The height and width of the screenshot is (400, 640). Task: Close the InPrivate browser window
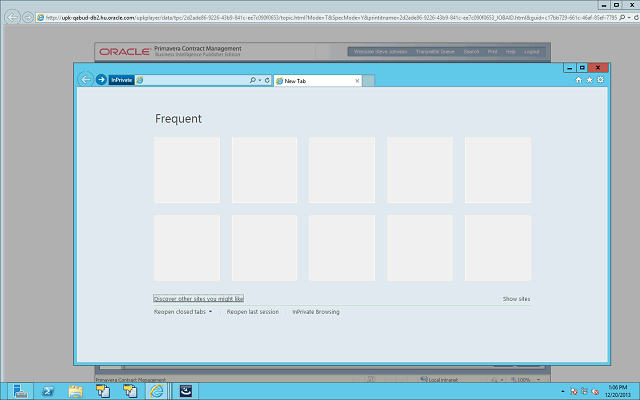tap(598, 68)
